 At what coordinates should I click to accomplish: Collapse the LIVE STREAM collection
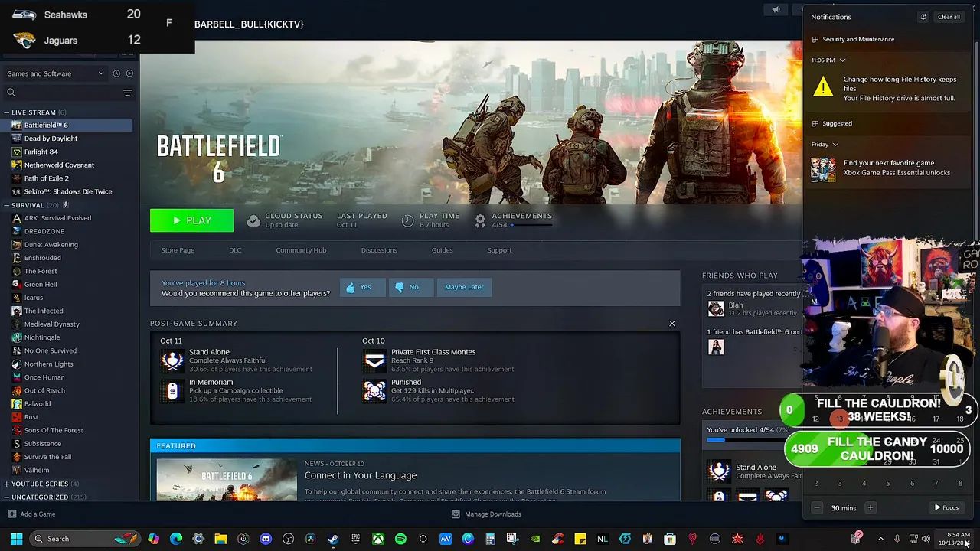7,112
